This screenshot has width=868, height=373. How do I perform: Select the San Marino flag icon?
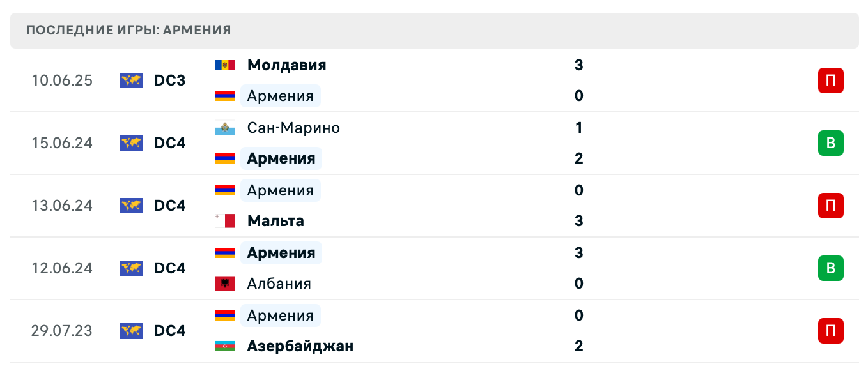tap(225, 128)
